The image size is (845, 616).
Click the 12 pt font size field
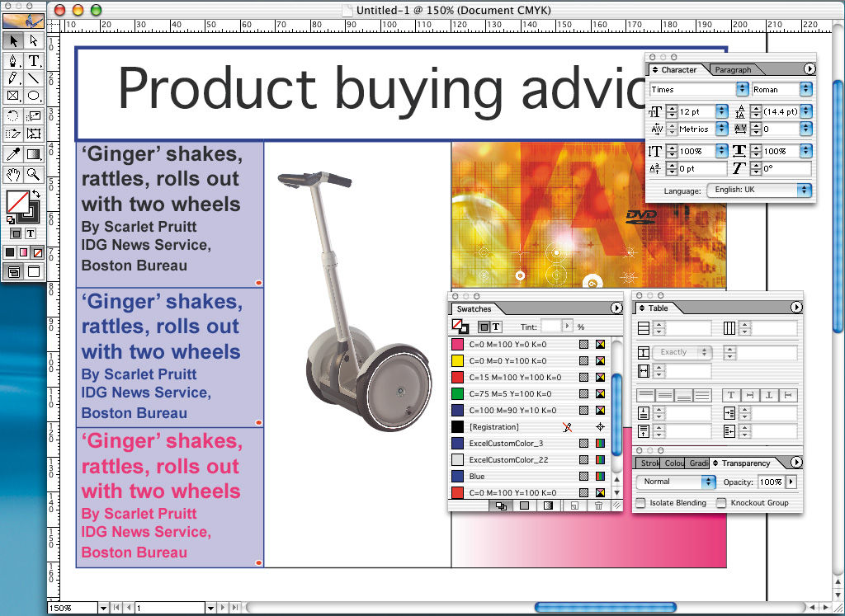pos(696,111)
